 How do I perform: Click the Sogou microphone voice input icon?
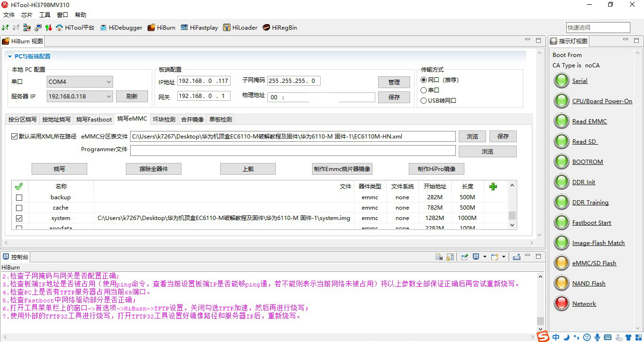click(x=597, y=337)
